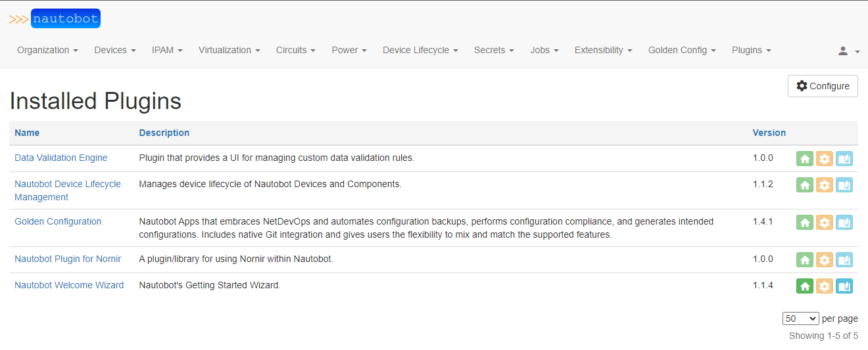Image resolution: width=868 pixels, height=350 pixels.
Task: Expand the Golden Config navigation dropdown
Action: tap(681, 51)
